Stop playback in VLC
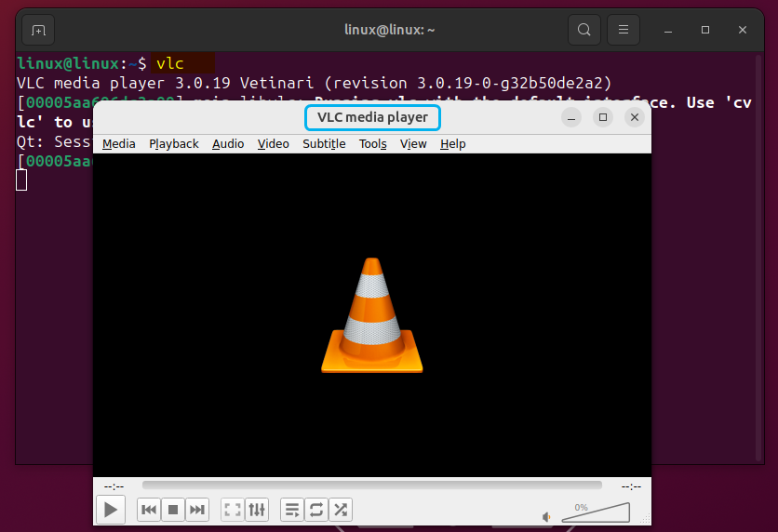This screenshot has width=778, height=532. point(173,509)
